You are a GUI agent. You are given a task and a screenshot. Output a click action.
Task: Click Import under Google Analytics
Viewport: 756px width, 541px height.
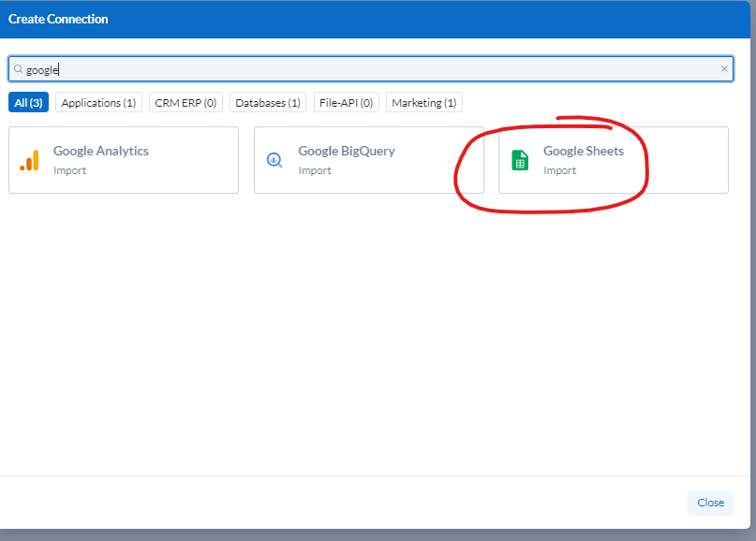point(69,170)
